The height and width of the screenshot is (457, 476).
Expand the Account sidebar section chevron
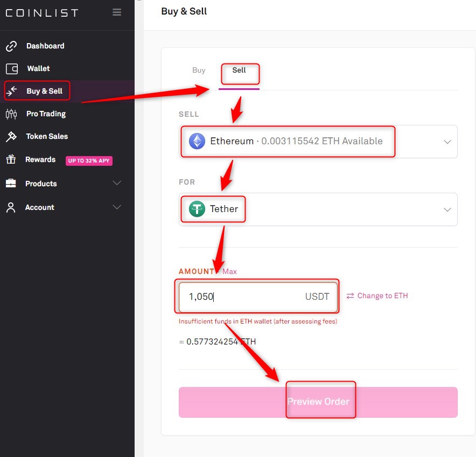coord(117,207)
